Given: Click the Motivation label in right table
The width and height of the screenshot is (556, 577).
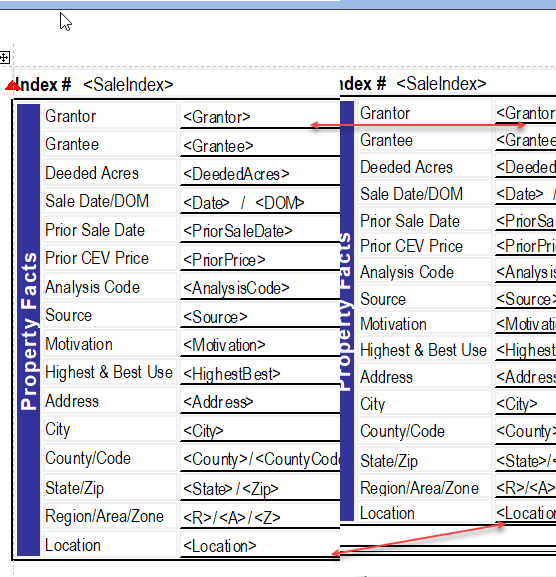Looking at the screenshot, I should [393, 324].
